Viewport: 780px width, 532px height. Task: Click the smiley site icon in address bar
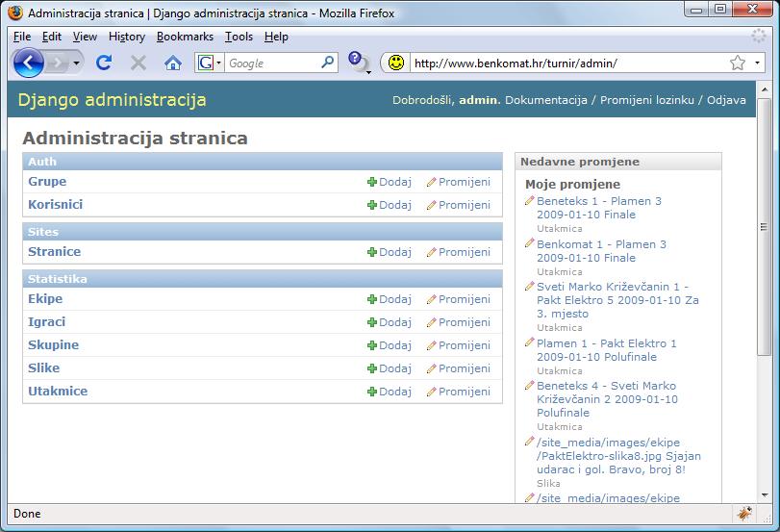pos(396,63)
